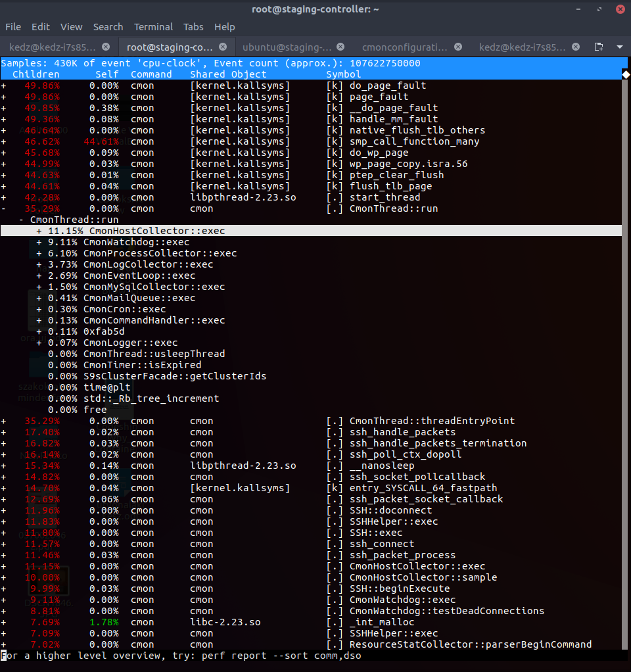Screen dimensions: 631x672
Task: Select the S9sClusterFacade::getClusterIds entry
Action: point(175,376)
